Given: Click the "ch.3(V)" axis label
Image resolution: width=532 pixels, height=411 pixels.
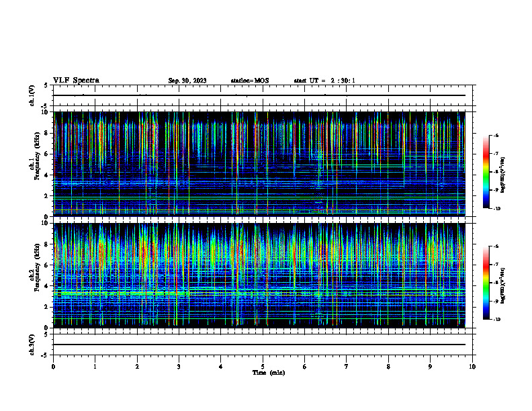Looking at the screenshot, I should tap(32, 345).
